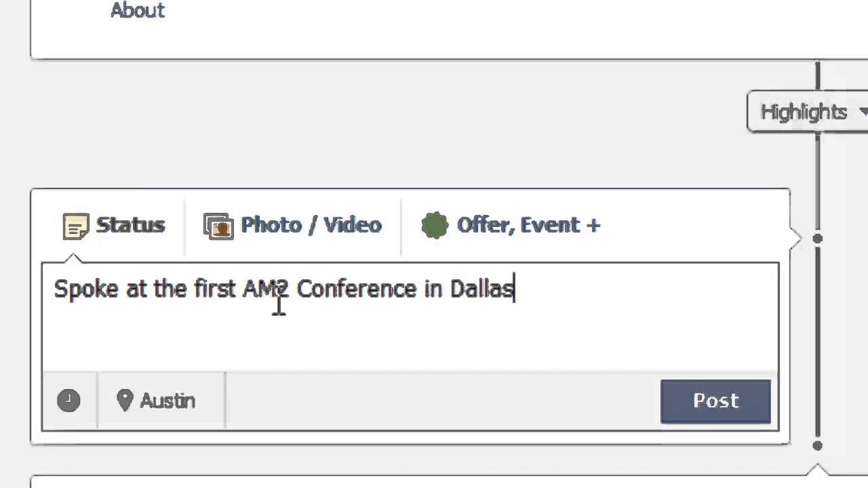Image resolution: width=868 pixels, height=488 pixels.
Task: Click the word Spoke in the status
Action: [86, 289]
